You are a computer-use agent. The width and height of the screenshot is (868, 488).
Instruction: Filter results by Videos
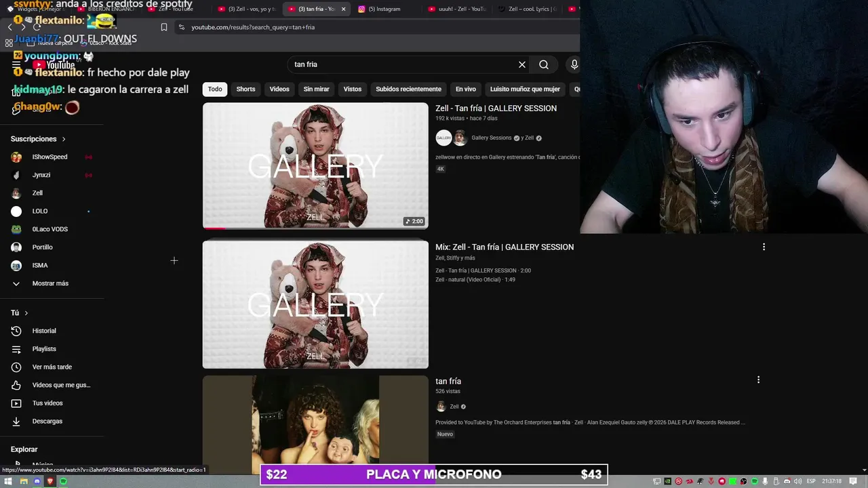click(279, 89)
